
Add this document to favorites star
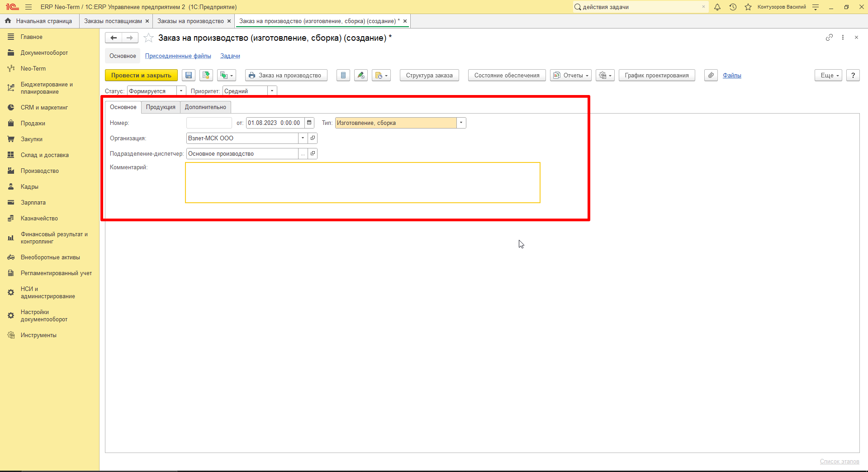point(148,38)
